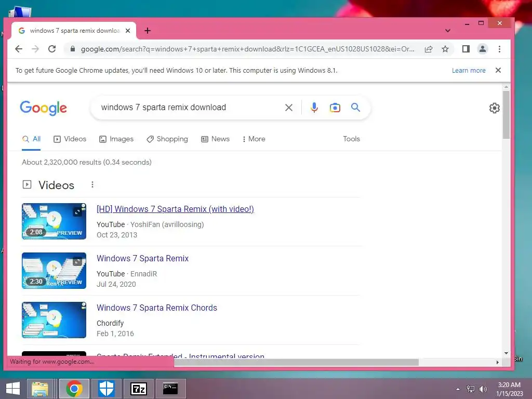Open search Tools options
532x399 pixels.
click(351, 139)
